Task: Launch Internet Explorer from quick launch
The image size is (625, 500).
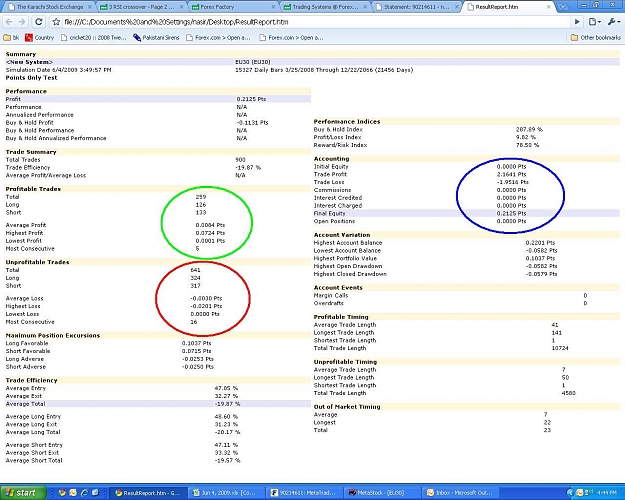Action: coord(84,493)
